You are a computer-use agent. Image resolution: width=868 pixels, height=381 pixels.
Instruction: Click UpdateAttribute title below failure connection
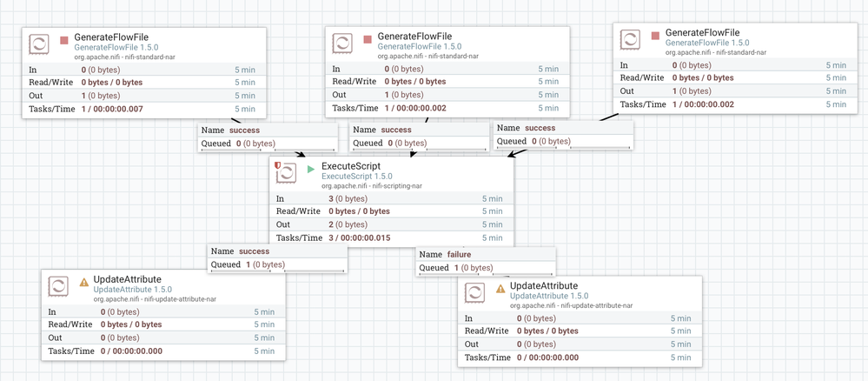point(544,285)
